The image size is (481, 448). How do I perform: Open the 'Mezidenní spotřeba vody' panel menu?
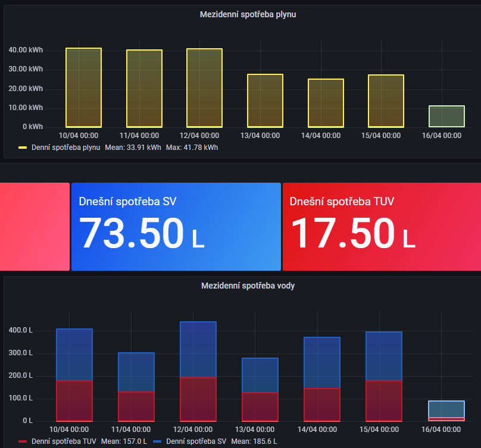click(x=247, y=286)
